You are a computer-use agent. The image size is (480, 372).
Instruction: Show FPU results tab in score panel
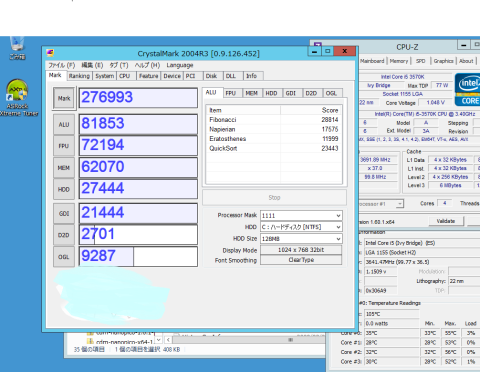(233, 93)
